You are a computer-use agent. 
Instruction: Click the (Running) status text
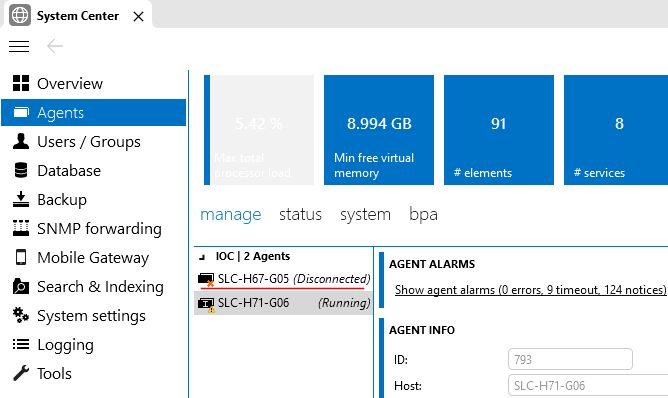click(344, 303)
